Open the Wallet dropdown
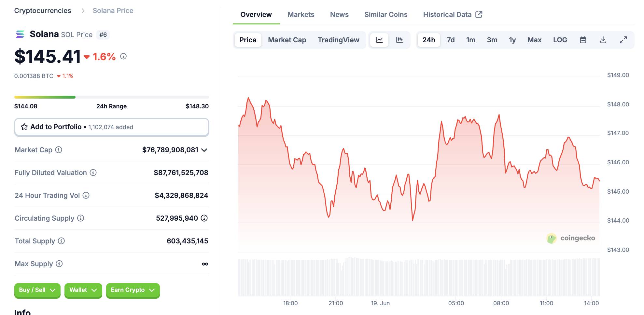644x315 pixels. [83, 290]
